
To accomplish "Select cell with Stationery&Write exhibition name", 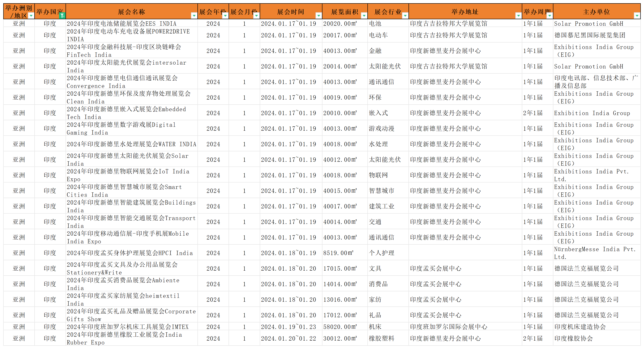I will 132,268.
